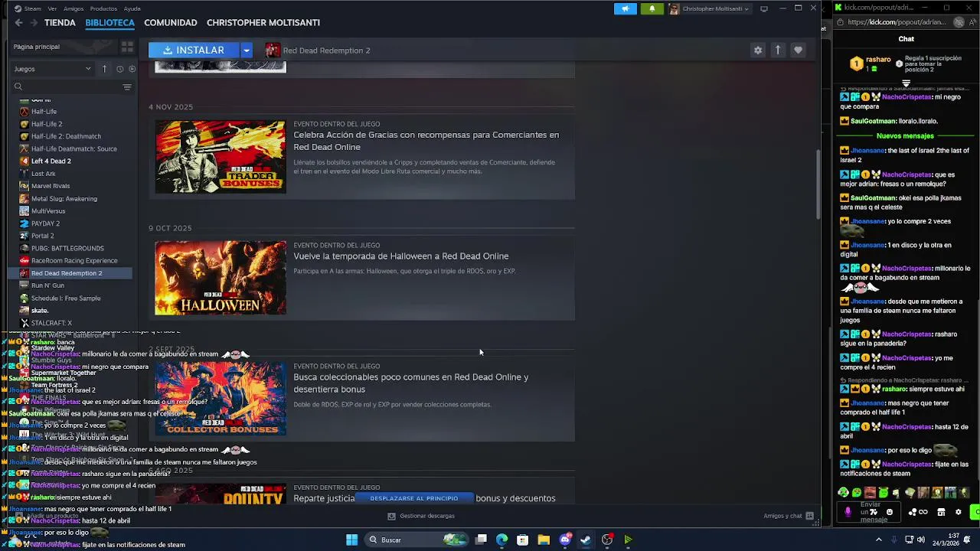The height and width of the screenshot is (551, 980).
Task: Select Portal 2 in the game list
Action: [43, 236]
